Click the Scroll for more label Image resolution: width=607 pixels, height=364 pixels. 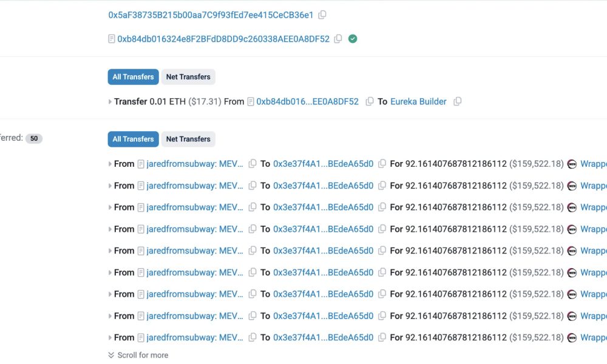point(143,355)
